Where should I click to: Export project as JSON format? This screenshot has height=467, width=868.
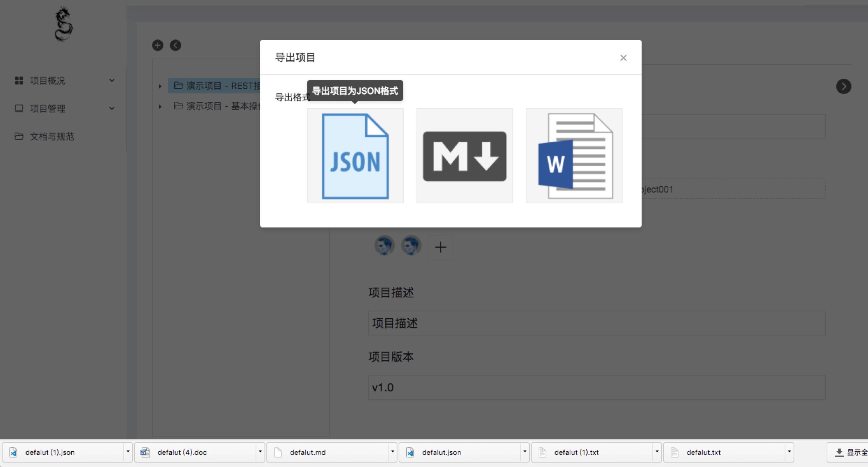tap(355, 156)
